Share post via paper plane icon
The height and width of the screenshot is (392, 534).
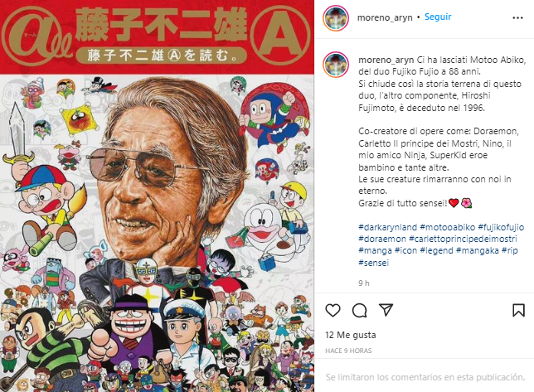[x=386, y=310]
